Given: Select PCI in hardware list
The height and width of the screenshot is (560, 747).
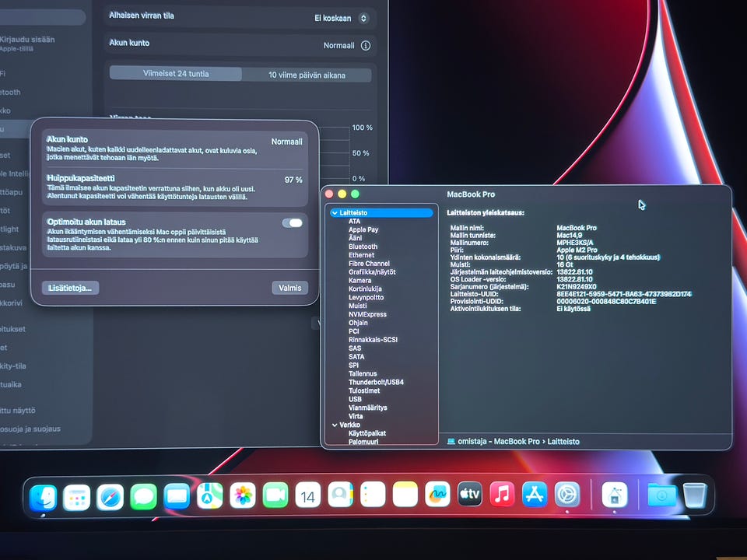Looking at the screenshot, I should click(x=354, y=331).
